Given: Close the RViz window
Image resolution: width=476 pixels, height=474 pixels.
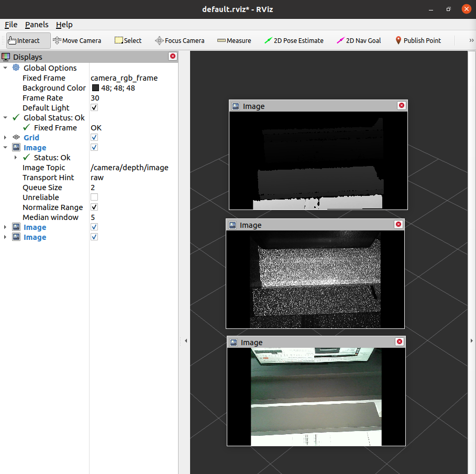Looking at the screenshot, I should click(466, 9).
